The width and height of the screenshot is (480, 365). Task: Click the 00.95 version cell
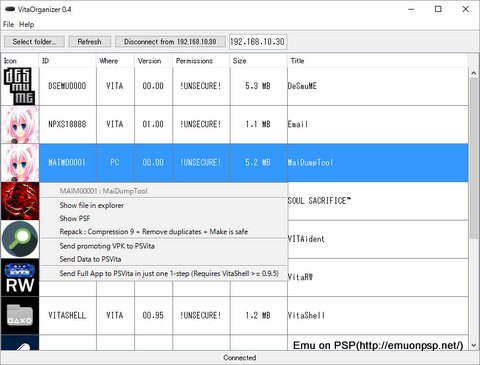pos(154,316)
